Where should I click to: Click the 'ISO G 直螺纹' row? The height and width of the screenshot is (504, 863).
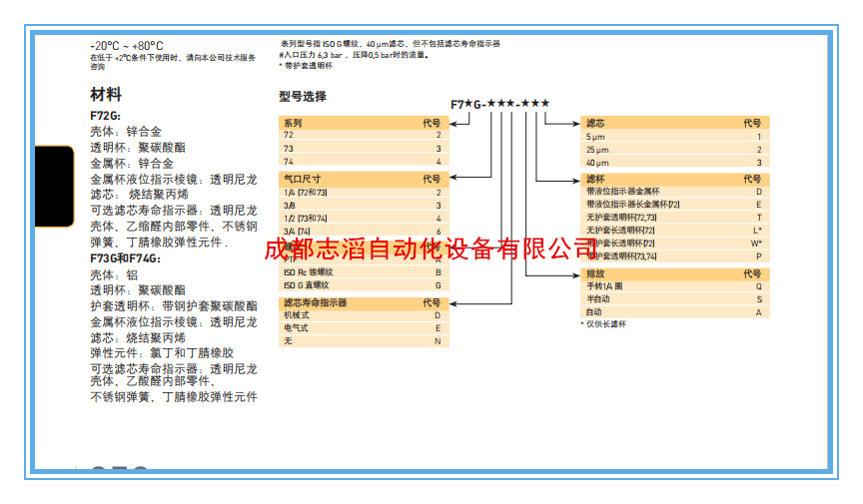(364, 285)
